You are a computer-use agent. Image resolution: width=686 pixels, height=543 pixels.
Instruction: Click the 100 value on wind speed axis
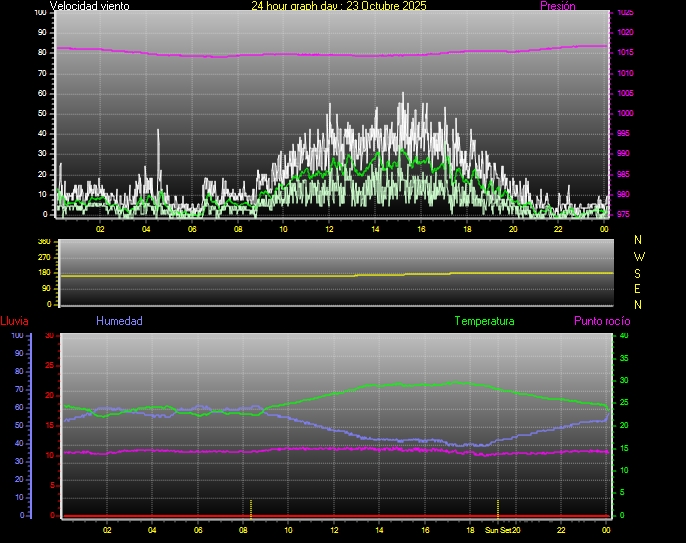tap(39, 13)
